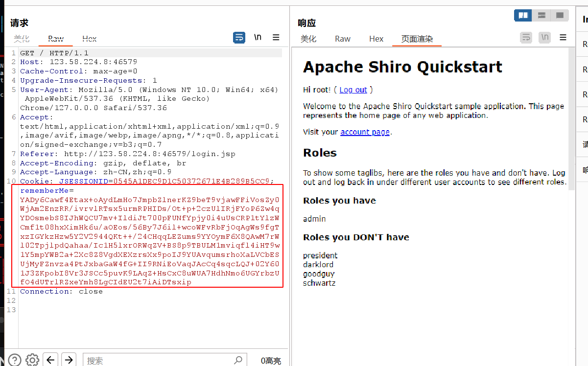Toggle \n display in the response panel
This screenshot has width=588, height=366.
tap(544, 38)
